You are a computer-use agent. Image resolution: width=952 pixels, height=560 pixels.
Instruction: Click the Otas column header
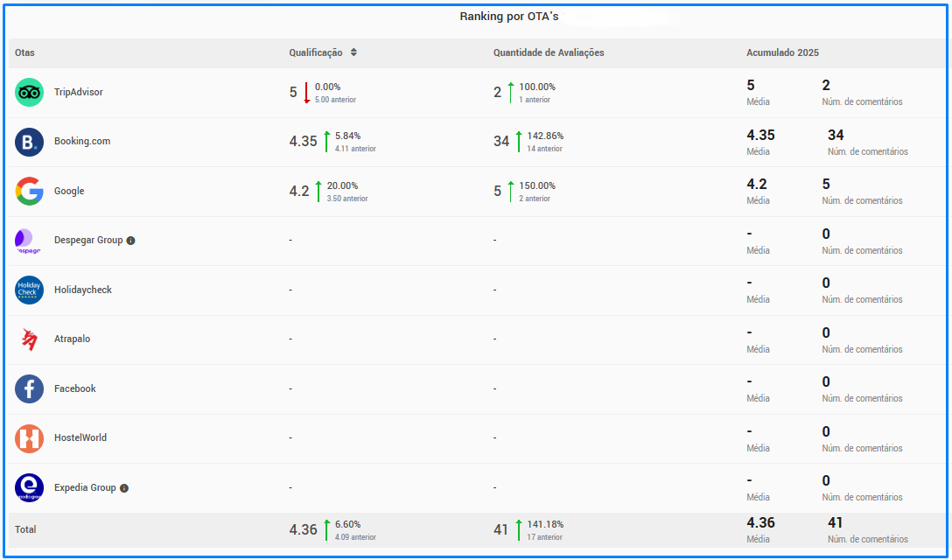point(24,52)
